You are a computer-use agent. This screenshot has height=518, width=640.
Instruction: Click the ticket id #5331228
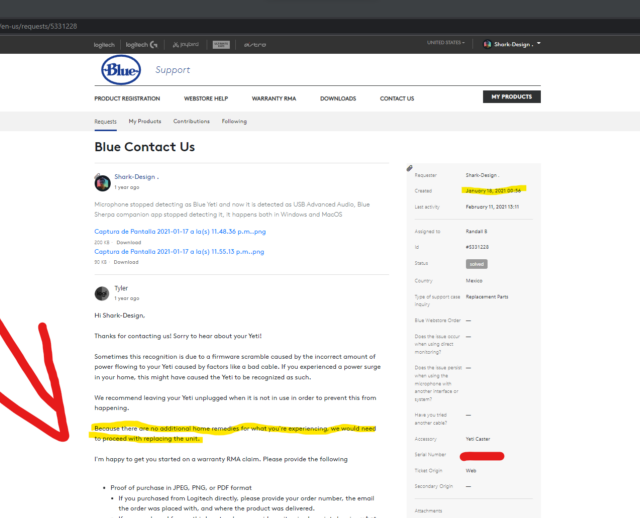(477, 247)
